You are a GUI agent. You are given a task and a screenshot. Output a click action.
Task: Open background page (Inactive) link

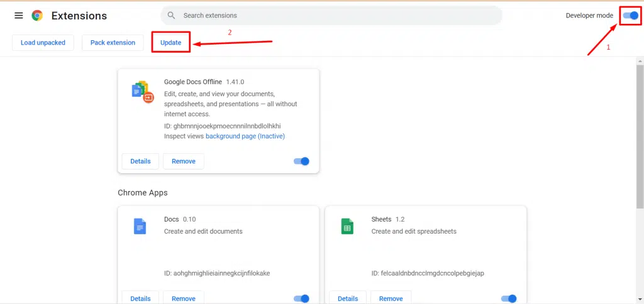(x=245, y=136)
